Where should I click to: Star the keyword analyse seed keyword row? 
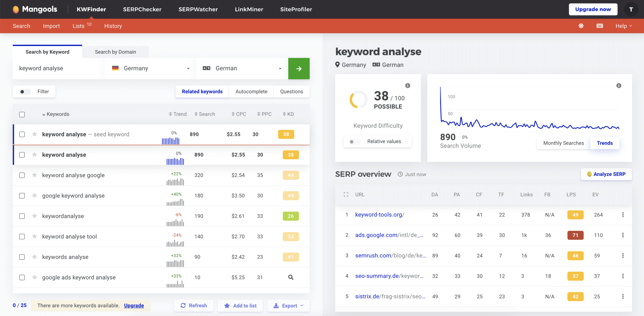(x=35, y=134)
